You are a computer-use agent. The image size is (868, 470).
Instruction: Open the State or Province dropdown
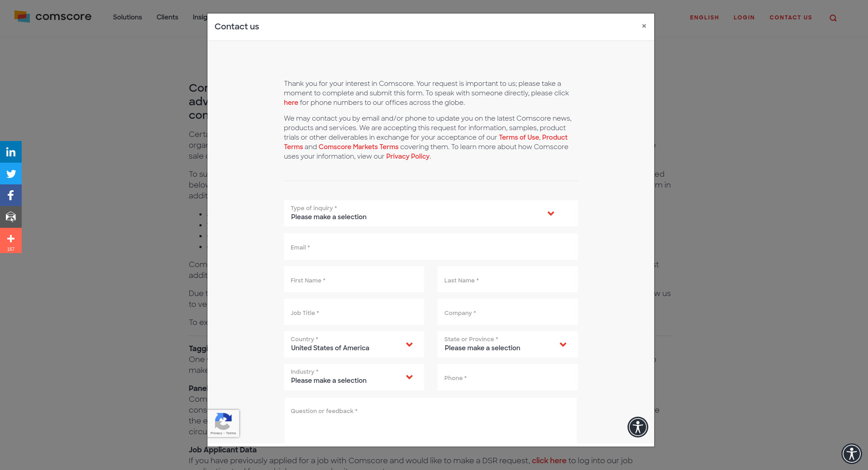tap(508, 344)
